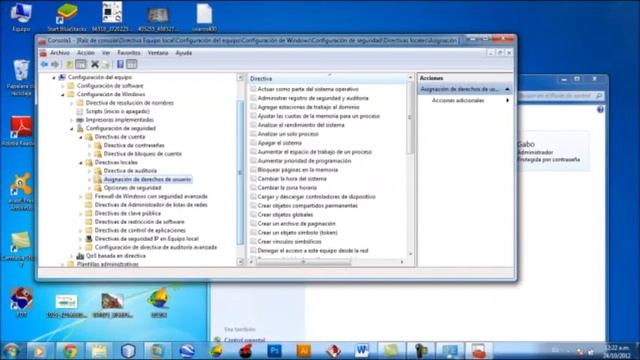This screenshot has width=640, height=360.
Task: Click help icon in Control Panel window
Action: pyautogui.click(x=600, y=109)
